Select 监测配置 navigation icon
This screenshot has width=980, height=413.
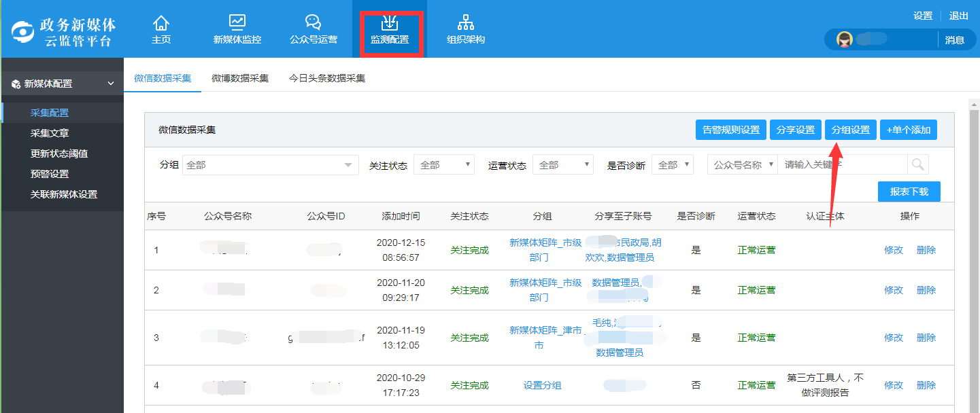[390, 23]
